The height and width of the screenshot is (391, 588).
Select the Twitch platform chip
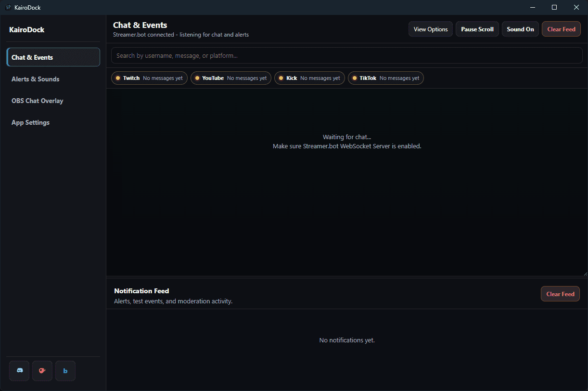click(149, 78)
